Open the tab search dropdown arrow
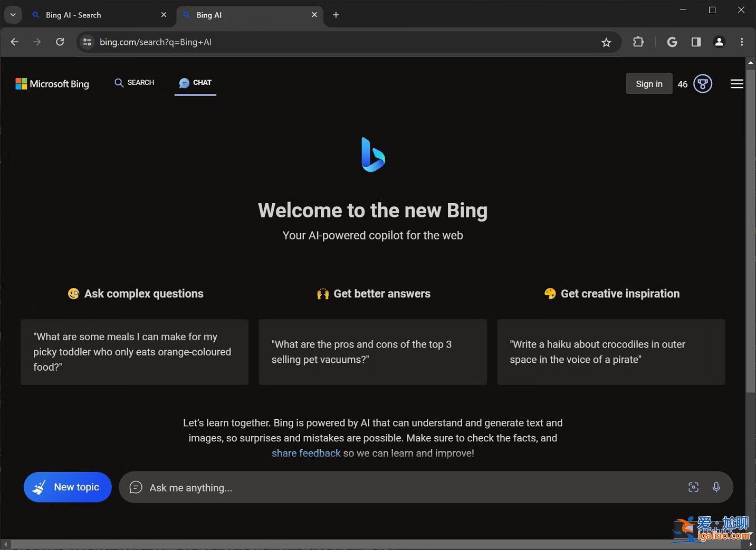The height and width of the screenshot is (550, 756). (13, 15)
